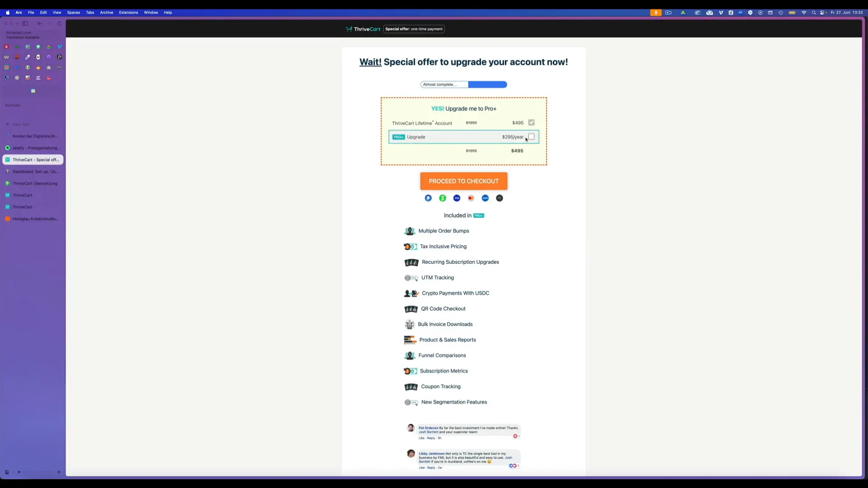Click the screen recording camera menu icon
The height and width of the screenshot is (488, 868).
click(x=668, y=13)
